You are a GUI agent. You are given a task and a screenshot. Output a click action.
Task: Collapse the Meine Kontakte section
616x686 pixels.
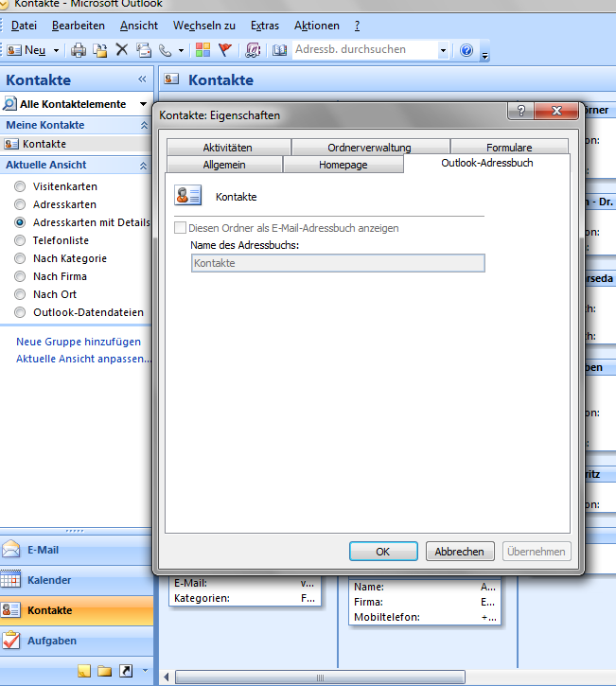click(x=144, y=125)
